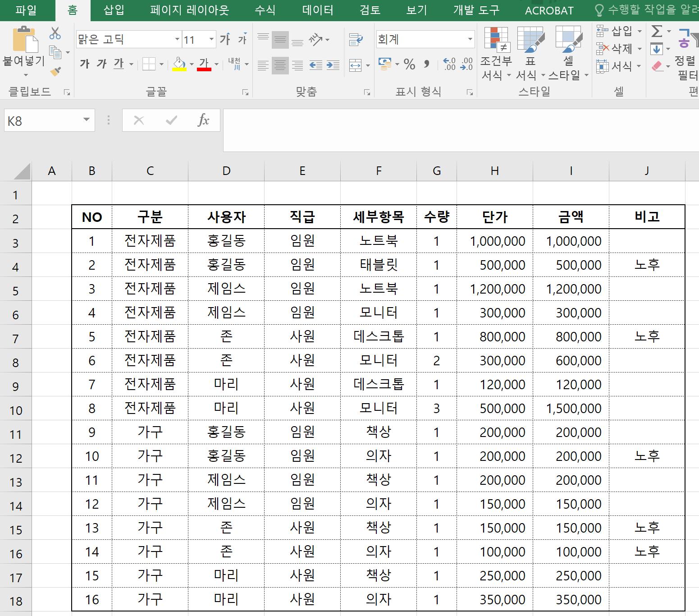Open the 표시 형식 dialog launcher
Viewport: 699px width, 616px height.
(x=470, y=92)
